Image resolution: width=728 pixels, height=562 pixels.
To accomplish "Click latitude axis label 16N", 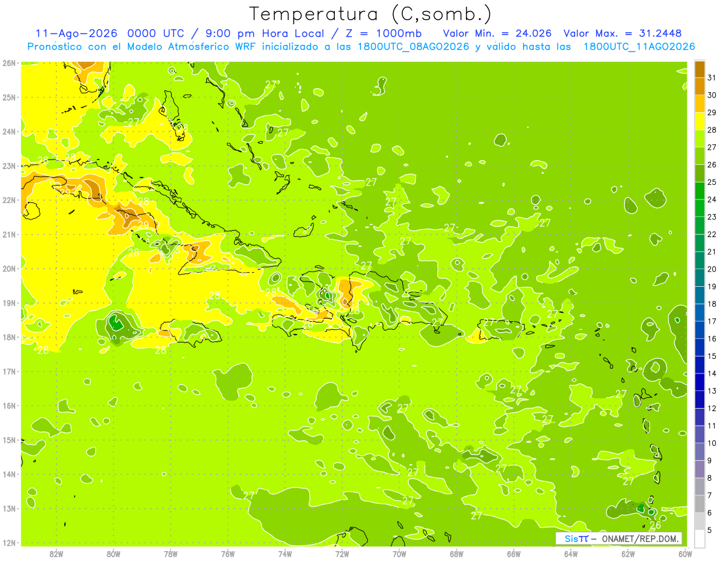I will tap(9, 406).
